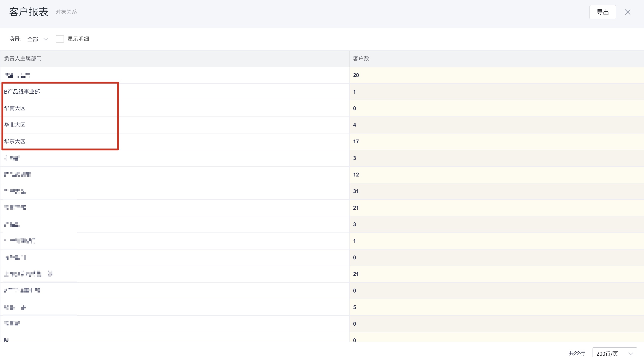The height and width of the screenshot is (357, 644).
Task: Select the 华北大区 department row
Action: pos(15,125)
